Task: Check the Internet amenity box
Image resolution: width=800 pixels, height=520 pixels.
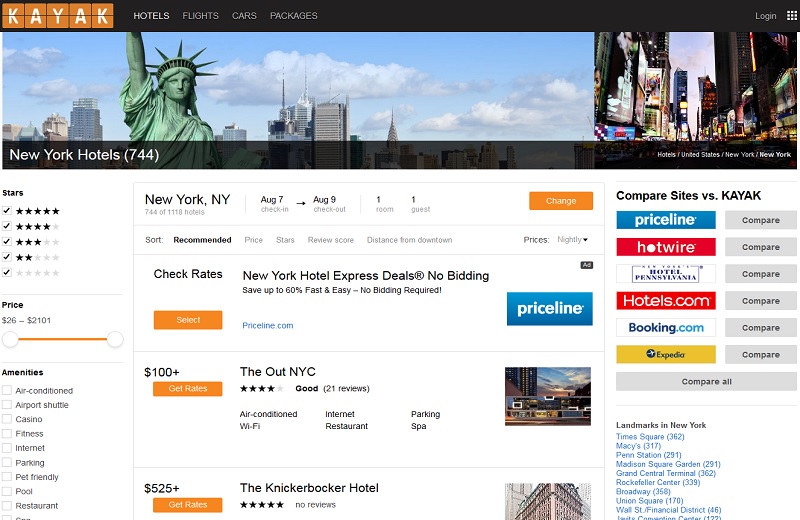Action: click(x=7, y=448)
